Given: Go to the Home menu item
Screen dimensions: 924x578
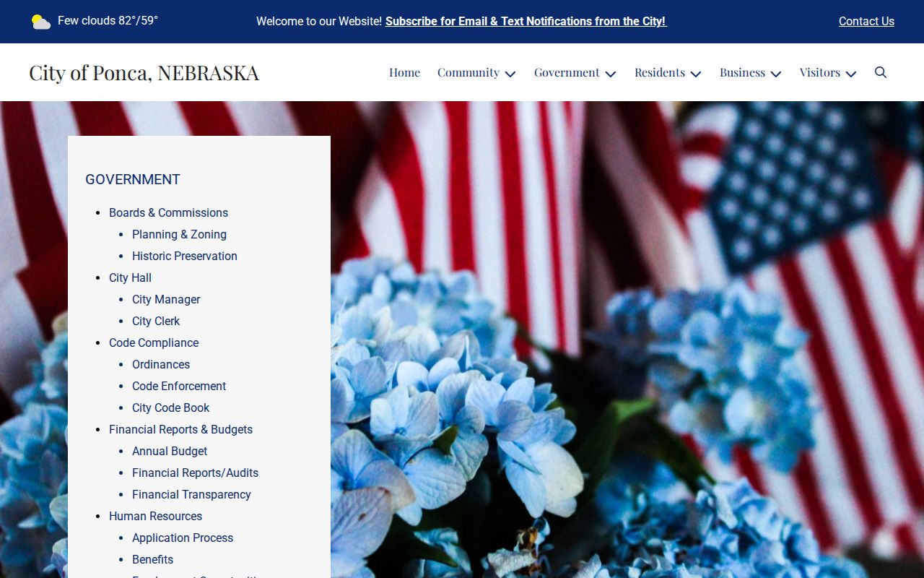Looking at the screenshot, I should (x=404, y=72).
